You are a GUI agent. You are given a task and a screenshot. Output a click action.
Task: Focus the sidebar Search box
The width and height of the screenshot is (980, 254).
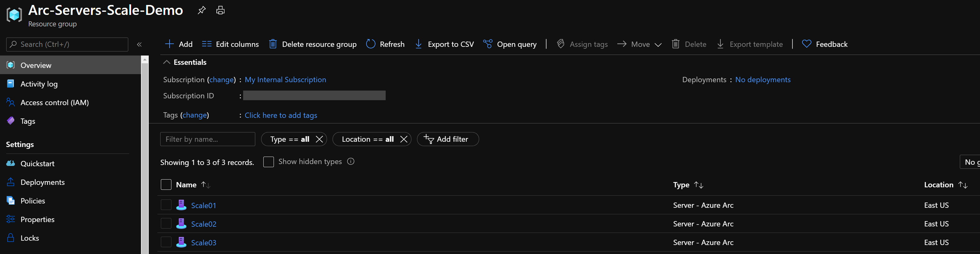pyautogui.click(x=67, y=44)
